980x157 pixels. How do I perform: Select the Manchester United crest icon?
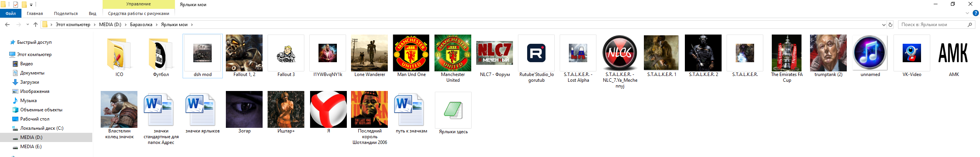point(453,53)
